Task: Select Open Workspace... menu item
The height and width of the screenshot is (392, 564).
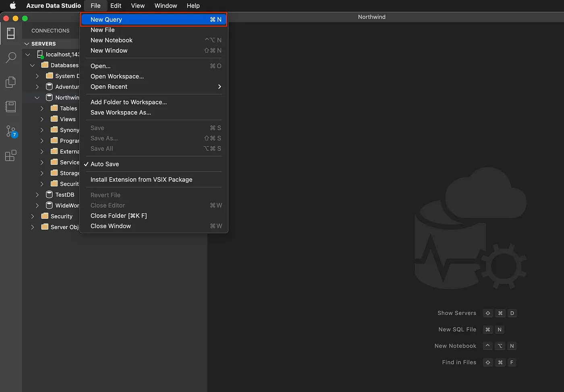Action: (x=154, y=76)
